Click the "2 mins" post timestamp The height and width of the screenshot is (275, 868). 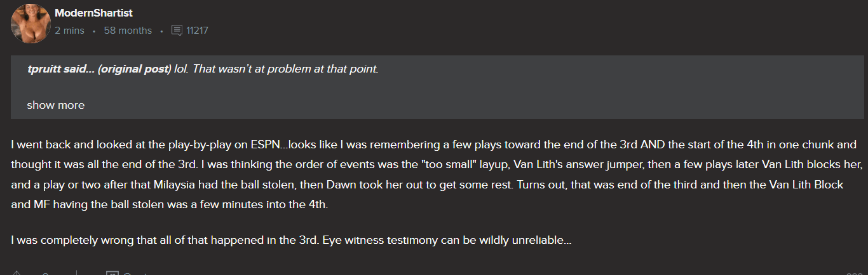69,31
